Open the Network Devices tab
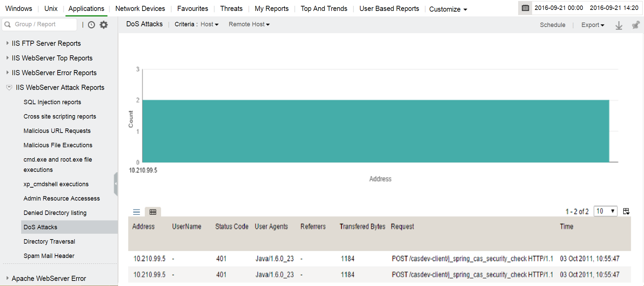The image size is (644, 286). (x=140, y=9)
